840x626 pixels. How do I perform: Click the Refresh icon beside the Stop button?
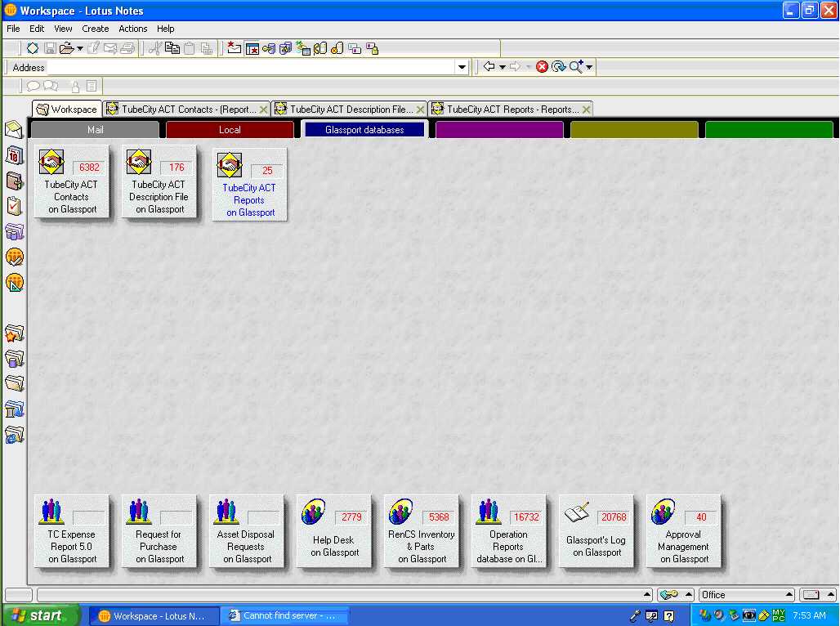coord(559,66)
